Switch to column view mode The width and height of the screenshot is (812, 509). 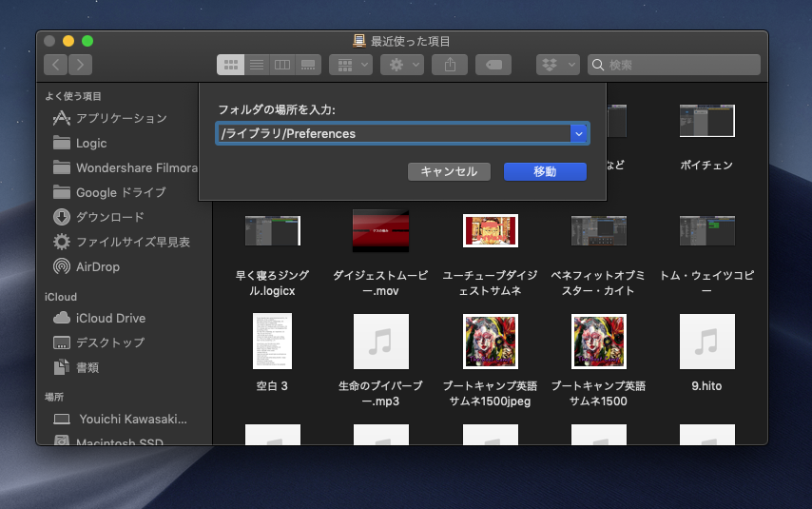click(281, 65)
